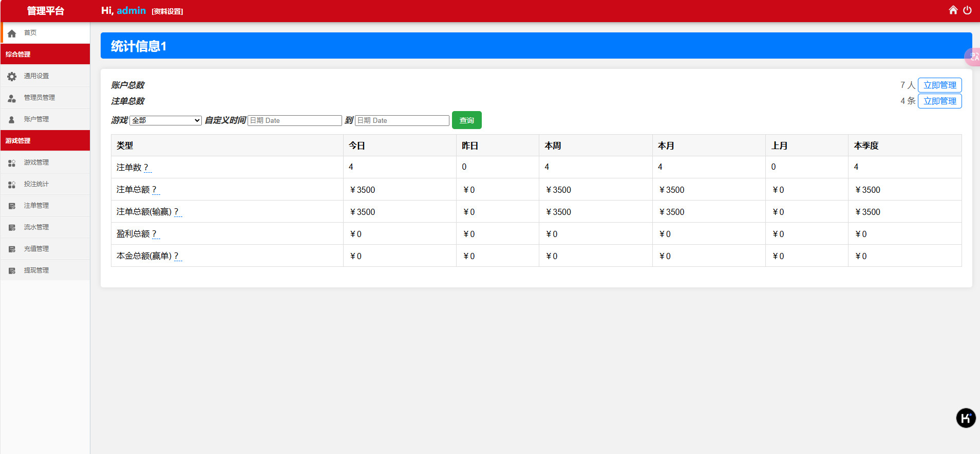Screen dimensions: 980x454
Task: Go to 充值管理 in the sidebar
Action: pyautogui.click(x=36, y=249)
